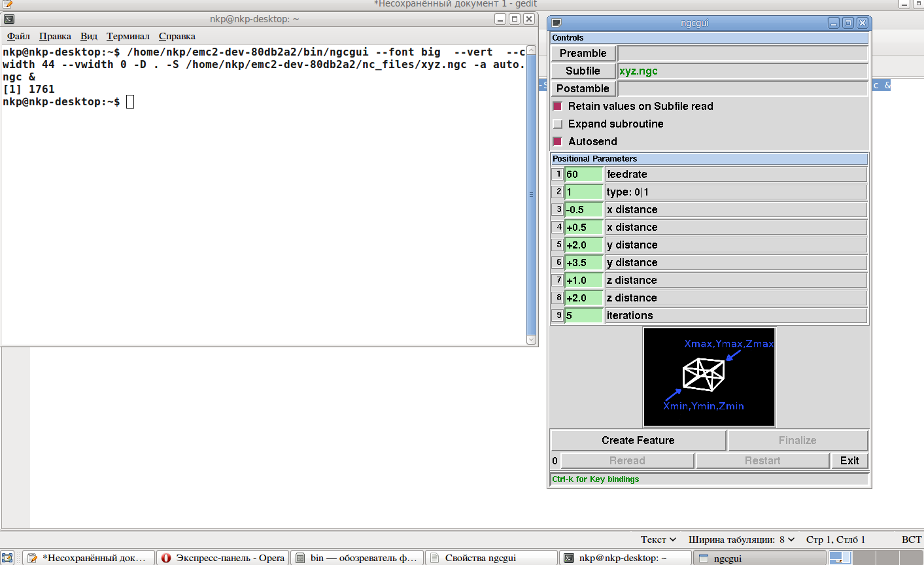Click the x distance field with +0.5
Viewport: 924px width, 565px height.
click(x=583, y=227)
